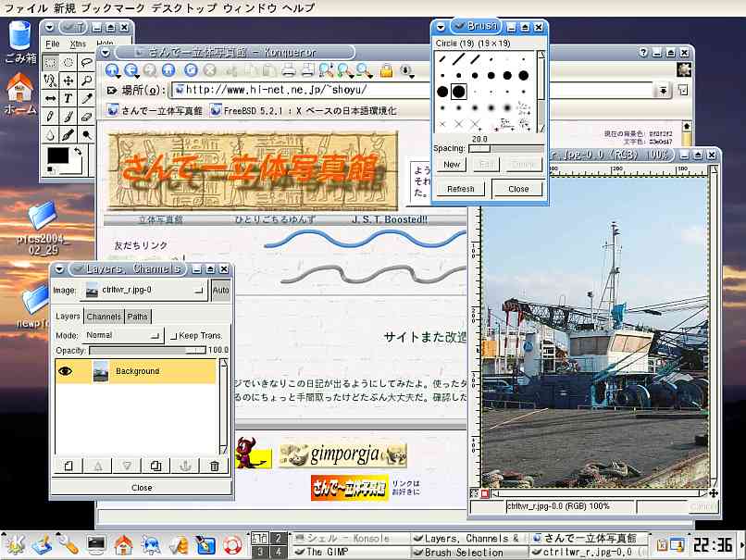Toggle the Auto button in Layers dialog
Viewport: 746px width, 560px height.
(x=220, y=290)
